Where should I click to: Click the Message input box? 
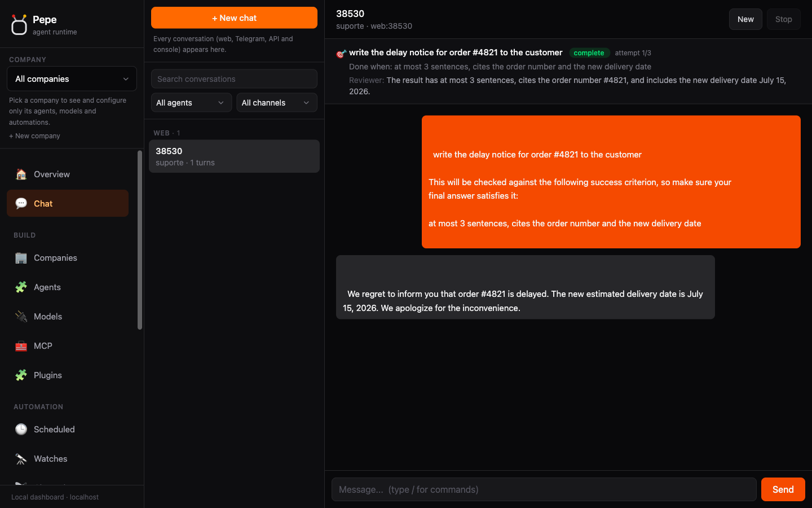coord(544,489)
